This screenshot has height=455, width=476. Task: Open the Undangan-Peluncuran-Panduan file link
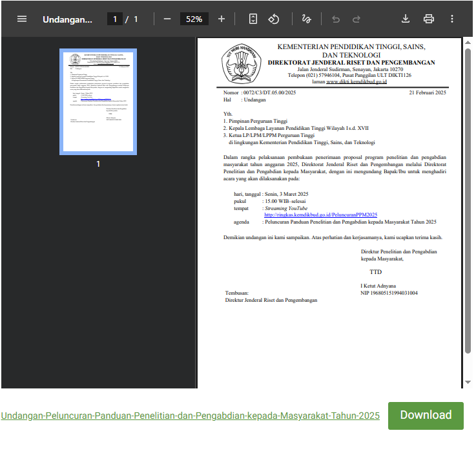[x=190, y=416]
